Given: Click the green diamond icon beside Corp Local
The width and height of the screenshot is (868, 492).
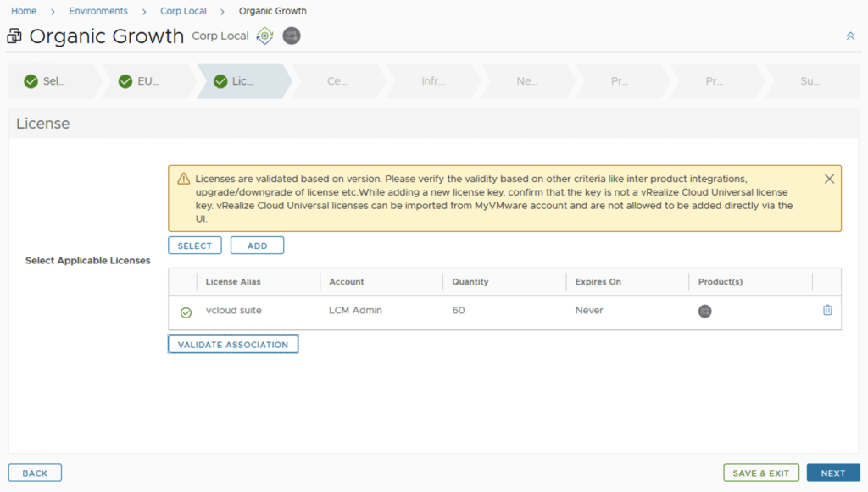Looking at the screenshot, I should 265,36.
